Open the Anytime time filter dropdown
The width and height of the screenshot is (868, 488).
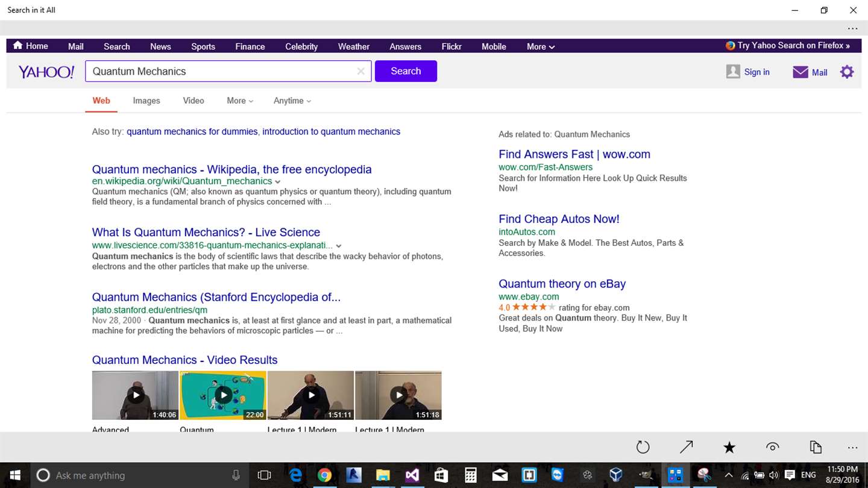click(x=292, y=101)
